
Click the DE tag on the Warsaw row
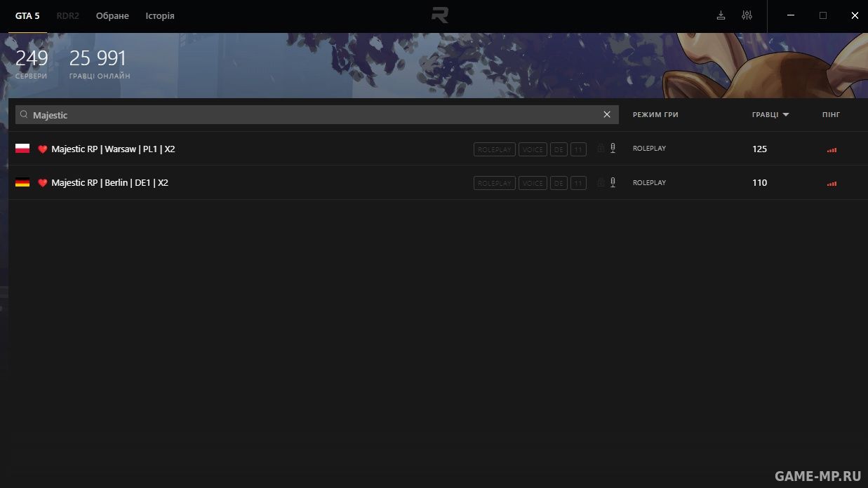(x=559, y=149)
